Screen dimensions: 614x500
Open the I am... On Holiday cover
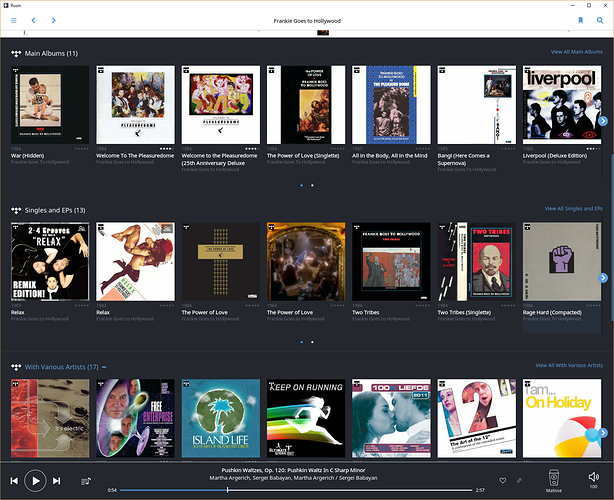pos(562,418)
